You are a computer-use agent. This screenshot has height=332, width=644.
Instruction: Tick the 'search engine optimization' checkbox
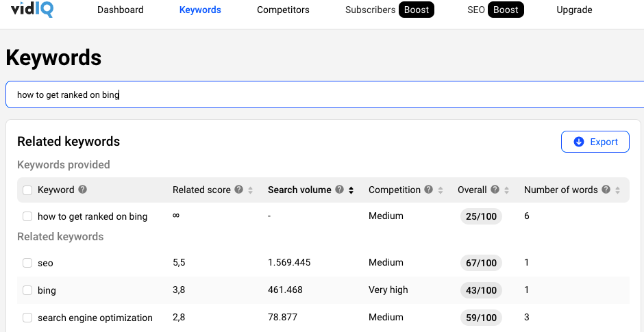click(27, 318)
